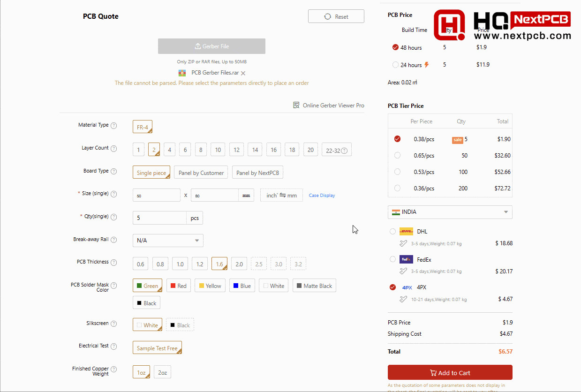Click help icon beside Break-away Rail
Viewport: 581px width, 392px height.
(113, 240)
